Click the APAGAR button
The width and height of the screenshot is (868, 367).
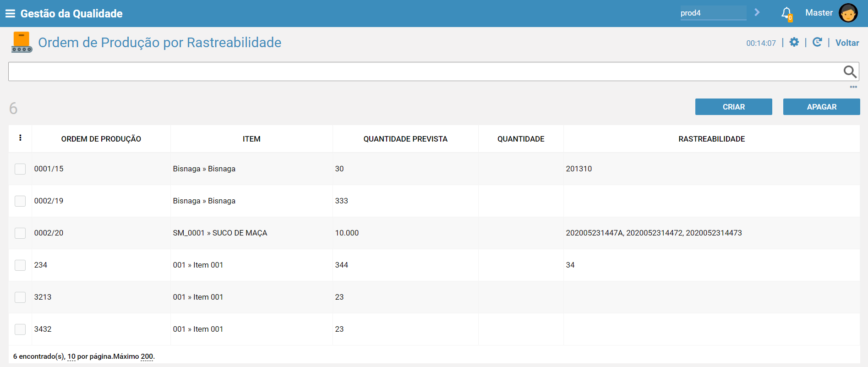coord(821,107)
